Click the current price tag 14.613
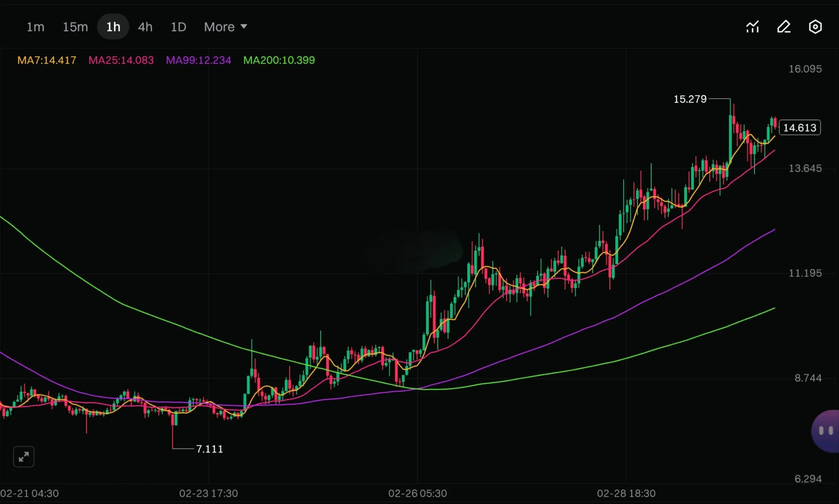The height and width of the screenshot is (504, 839). point(800,128)
